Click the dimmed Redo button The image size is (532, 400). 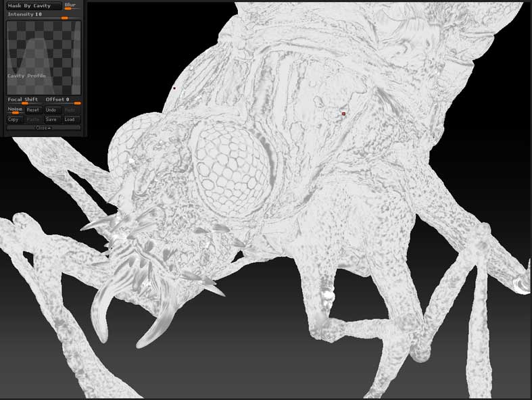[71, 109]
